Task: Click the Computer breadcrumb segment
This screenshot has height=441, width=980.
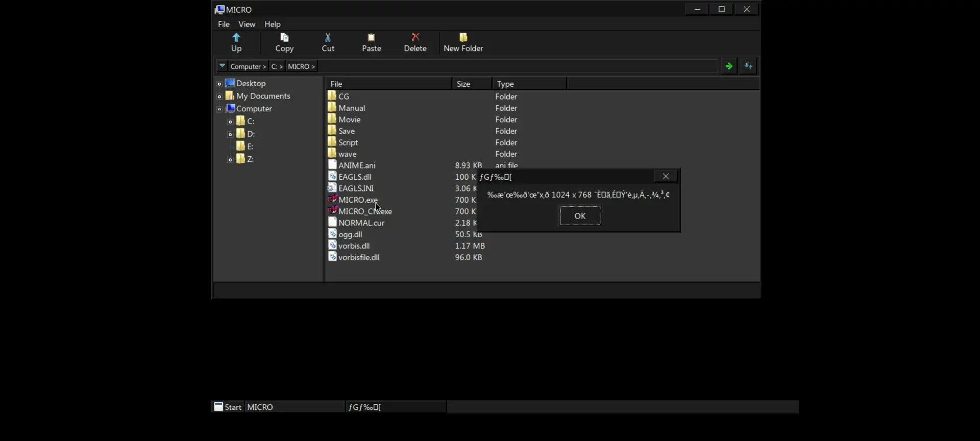Action: 248,66
